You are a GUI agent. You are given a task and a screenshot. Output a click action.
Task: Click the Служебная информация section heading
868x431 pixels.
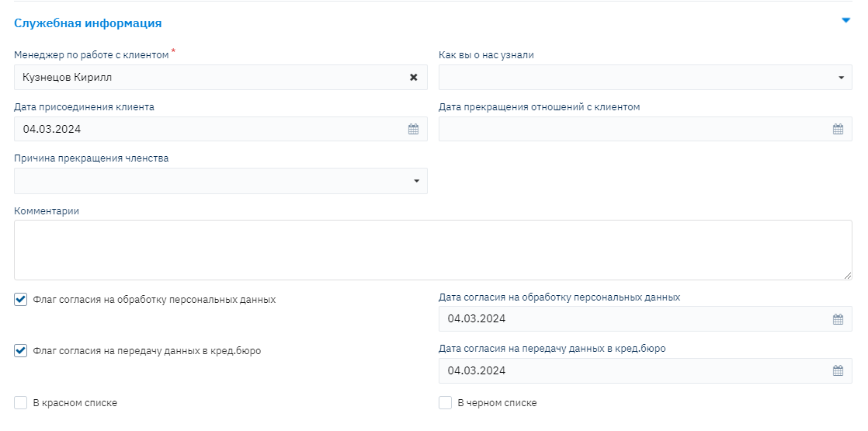tap(88, 23)
